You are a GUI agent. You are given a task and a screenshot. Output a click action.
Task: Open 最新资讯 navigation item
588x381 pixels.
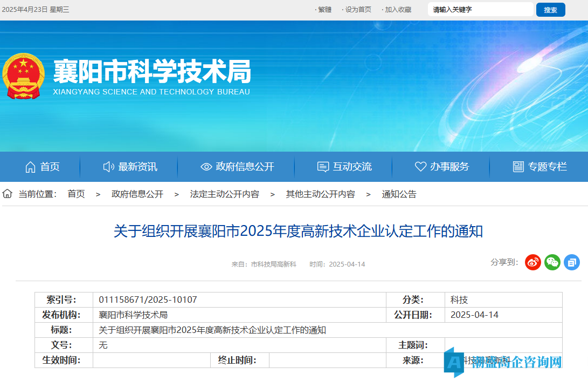[x=130, y=167]
